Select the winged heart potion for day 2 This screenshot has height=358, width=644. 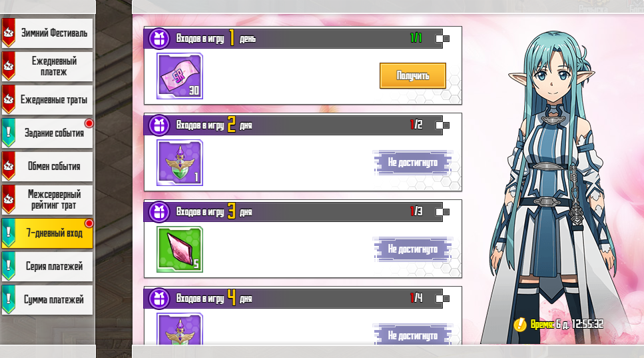[x=180, y=163]
